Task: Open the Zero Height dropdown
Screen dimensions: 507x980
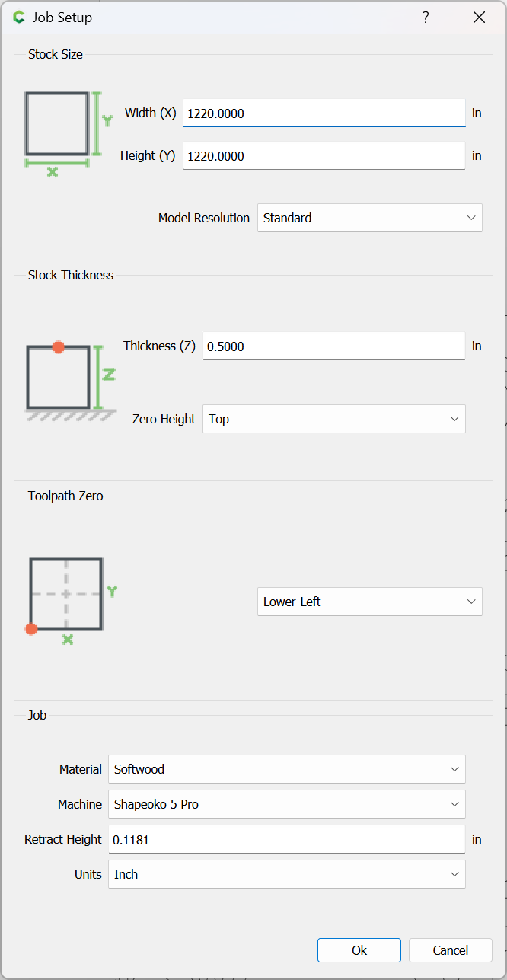Action: point(334,419)
